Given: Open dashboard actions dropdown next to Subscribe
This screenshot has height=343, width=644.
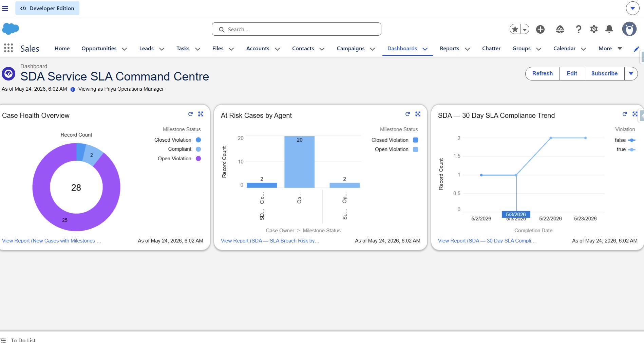Looking at the screenshot, I should 631,74.
